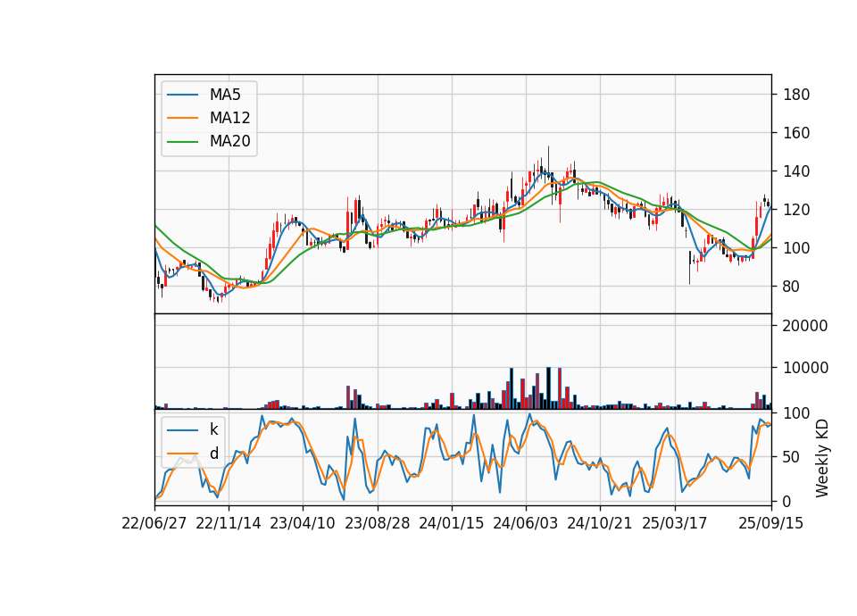Click the 23/04/10 date tick label
The height and width of the screenshot is (616, 857).
[303, 523]
